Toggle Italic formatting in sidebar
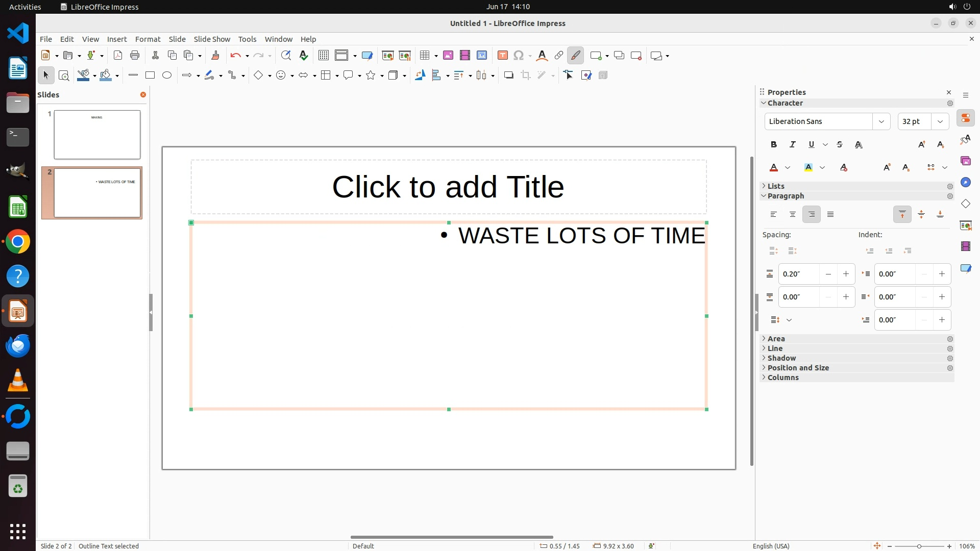980x551 pixels. tap(793, 145)
